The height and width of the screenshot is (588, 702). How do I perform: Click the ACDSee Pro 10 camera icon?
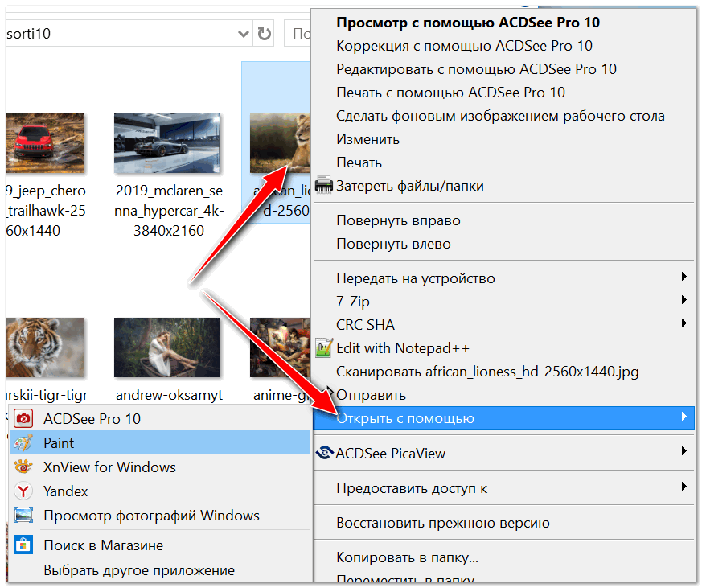click(x=23, y=419)
